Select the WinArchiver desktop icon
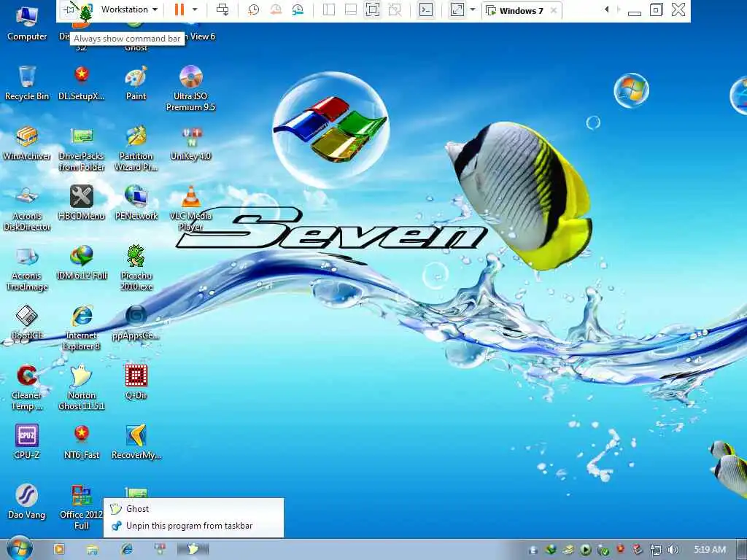 point(27,143)
